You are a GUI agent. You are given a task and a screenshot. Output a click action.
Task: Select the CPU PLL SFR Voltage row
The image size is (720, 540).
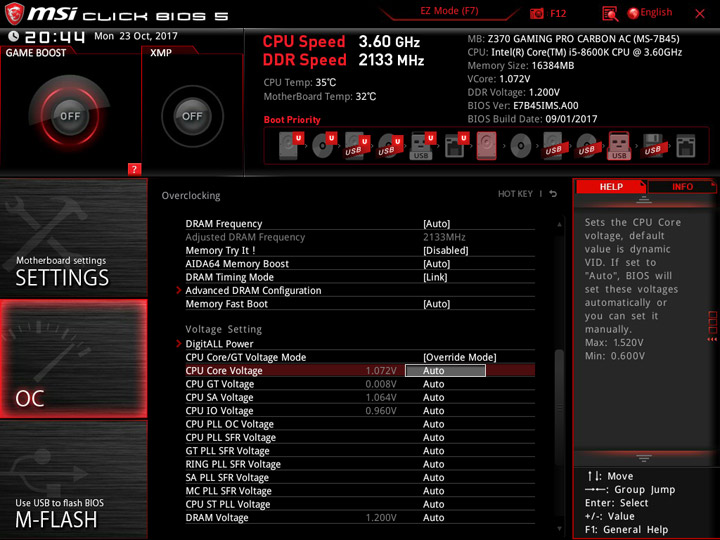pyautogui.click(x=360, y=437)
